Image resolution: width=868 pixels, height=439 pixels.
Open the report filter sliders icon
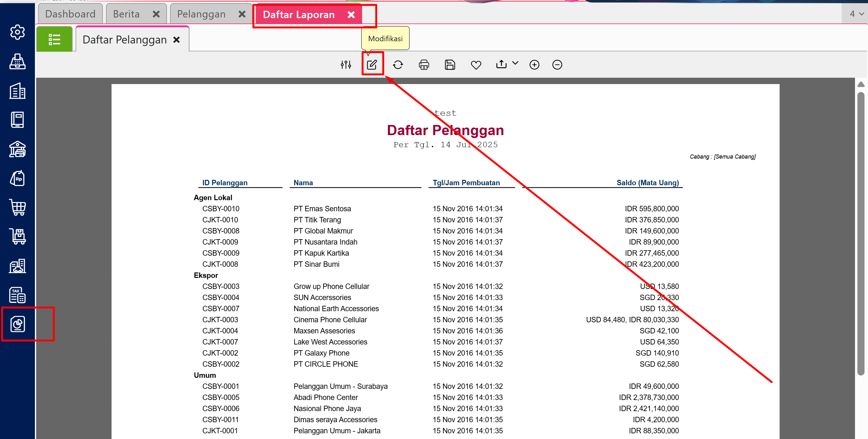click(x=346, y=65)
